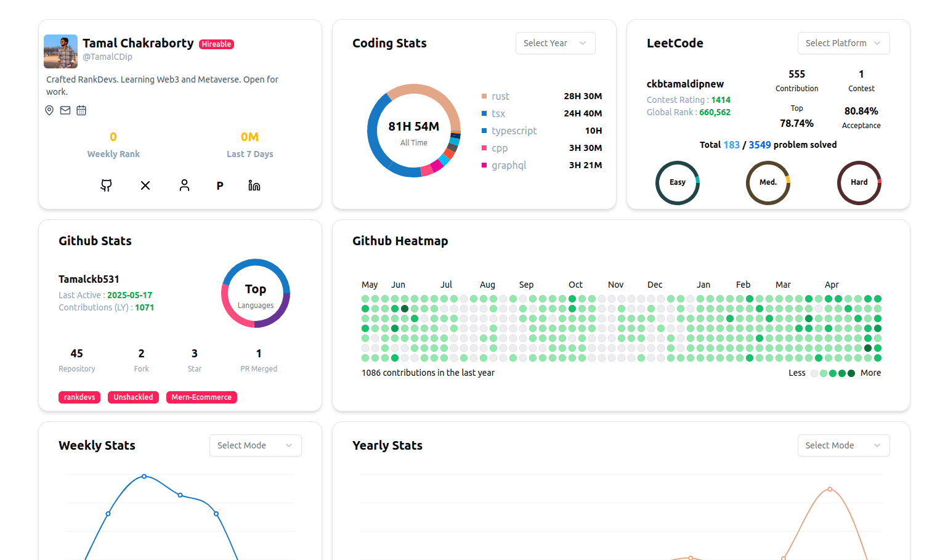Click the Oct month heatmap label
The width and height of the screenshot is (948, 560).
click(575, 285)
